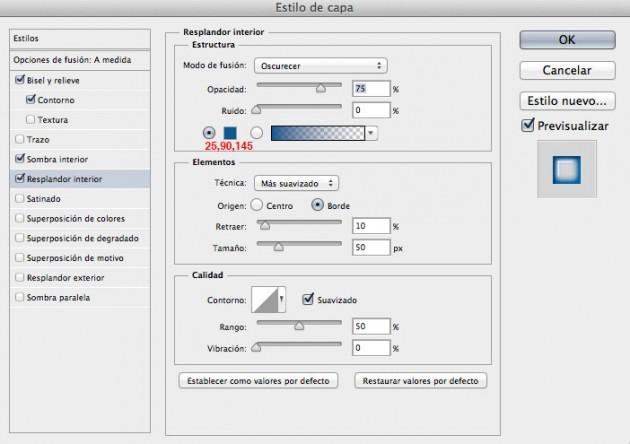630x444 pixels.
Task: Enable Superposición de degradado checkbox
Action: 19,238
